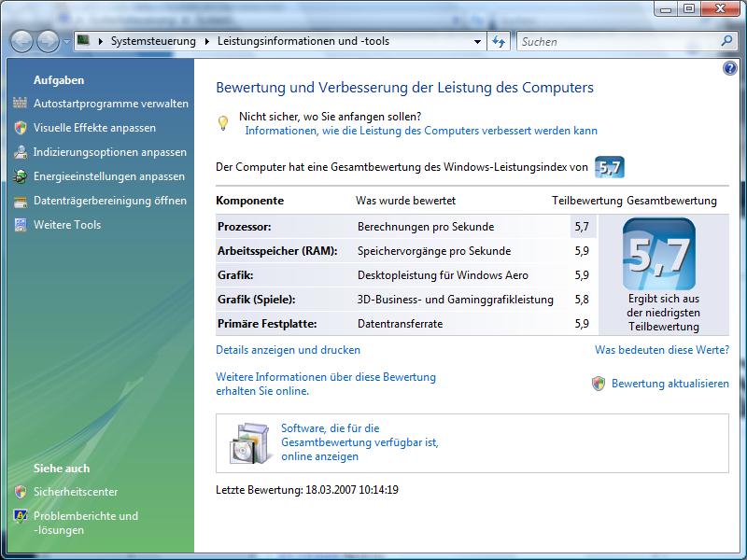Click Bewertung aktualisieren
The height and width of the screenshot is (560, 747).
(670, 384)
